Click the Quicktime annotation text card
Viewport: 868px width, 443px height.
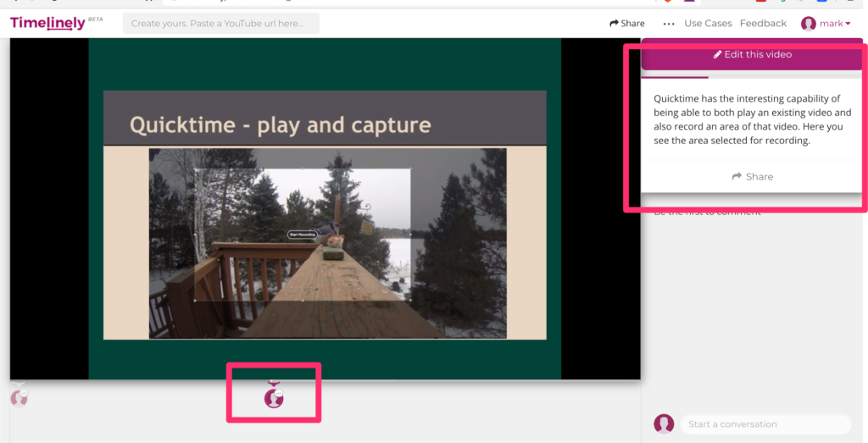pyautogui.click(x=752, y=119)
